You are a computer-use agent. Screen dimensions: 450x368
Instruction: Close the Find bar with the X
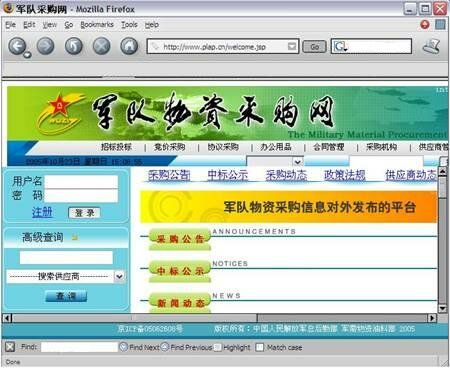click(10, 347)
